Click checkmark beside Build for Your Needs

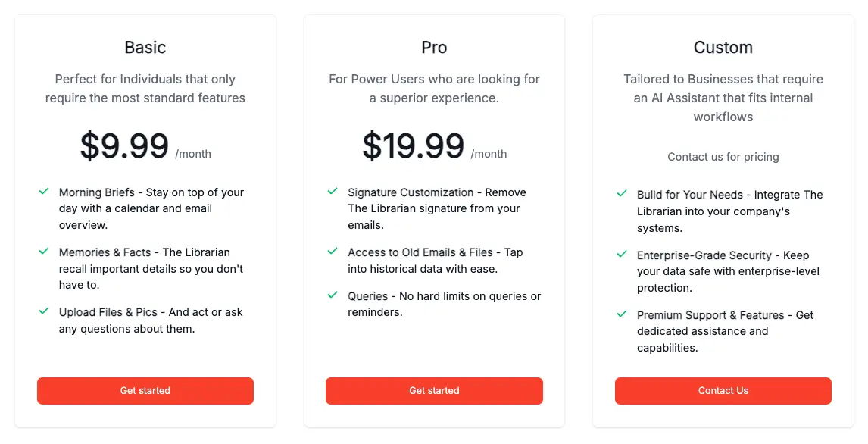pyautogui.click(x=622, y=193)
